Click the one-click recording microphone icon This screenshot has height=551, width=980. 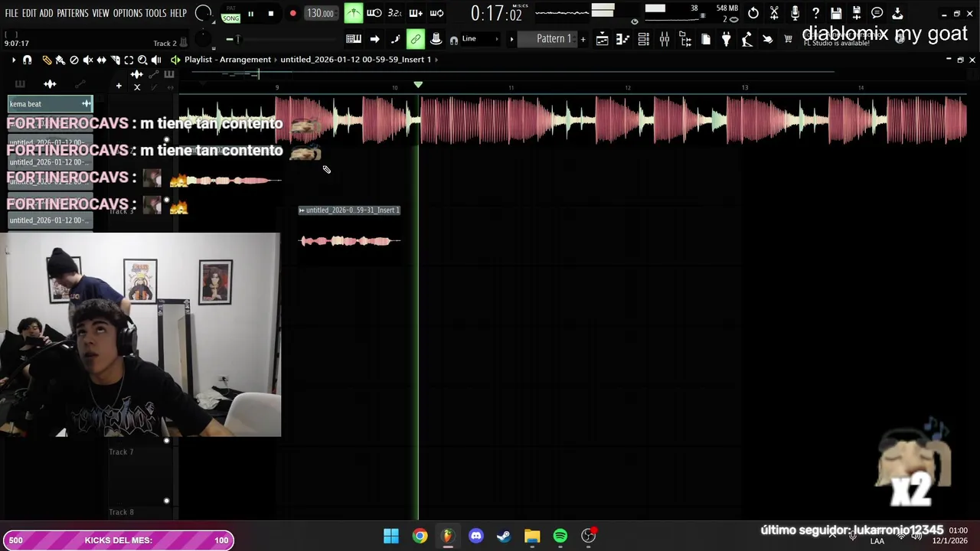pos(795,13)
